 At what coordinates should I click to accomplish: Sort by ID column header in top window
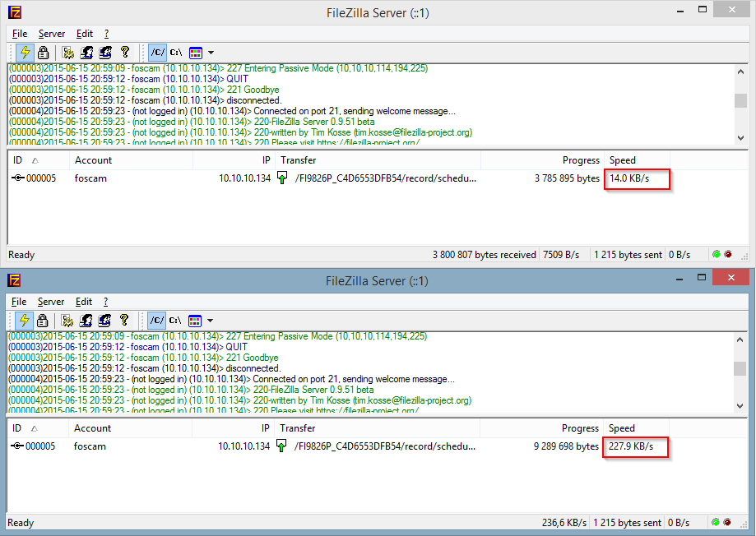pyautogui.click(x=39, y=160)
